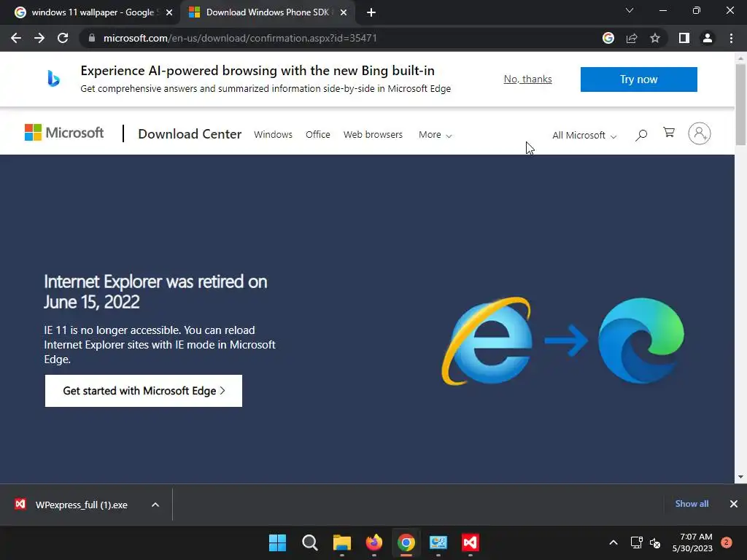Screen dimensions: 747x560
Task: Open File Explorer from taskbar
Action: click(342, 542)
